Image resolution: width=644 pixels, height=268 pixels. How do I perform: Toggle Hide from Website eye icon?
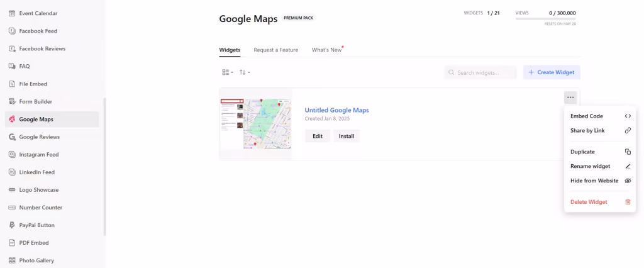(628, 181)
